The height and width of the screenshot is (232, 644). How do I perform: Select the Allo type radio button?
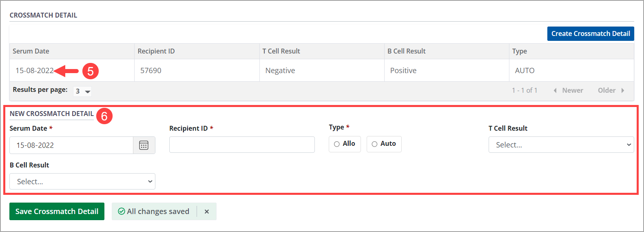(337, 144)
